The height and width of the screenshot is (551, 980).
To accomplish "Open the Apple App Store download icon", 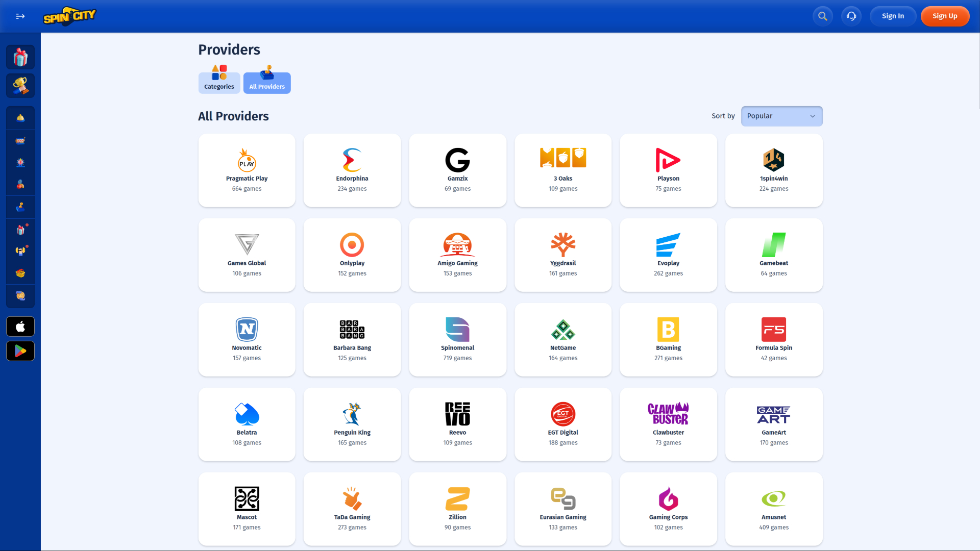I will 20,327.
